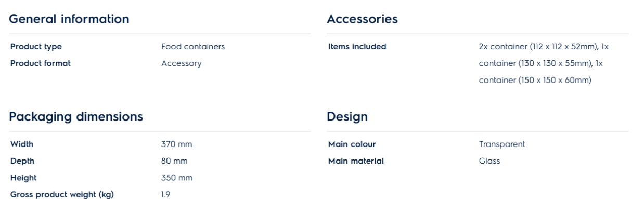
Task: Click the Main colour label
Action: (352, 144)
